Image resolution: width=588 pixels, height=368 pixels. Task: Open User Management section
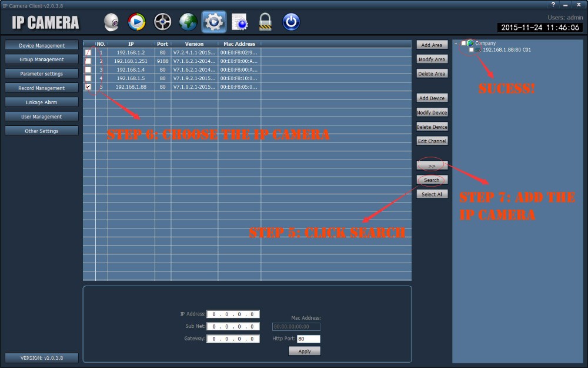(x=42, y=117)
